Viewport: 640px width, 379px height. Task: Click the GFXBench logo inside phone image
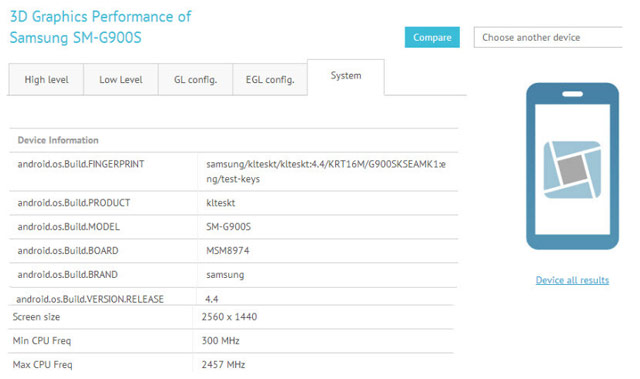point(572,170)
